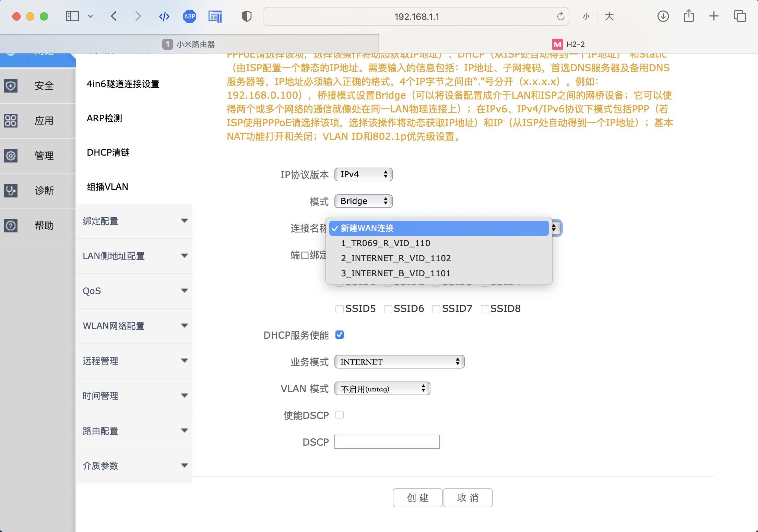
Task: Select 2_INTERNET_R_VID_1102 from the list
Action: (396, 258)
